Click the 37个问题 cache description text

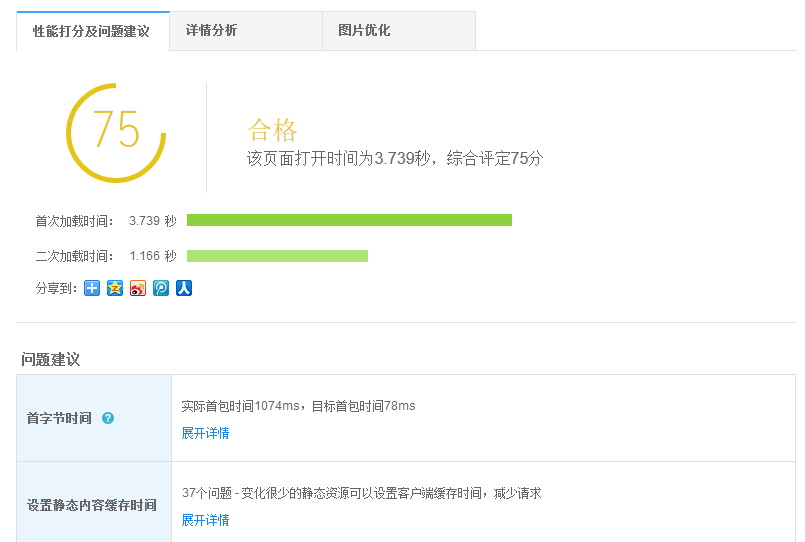(361, 493)
